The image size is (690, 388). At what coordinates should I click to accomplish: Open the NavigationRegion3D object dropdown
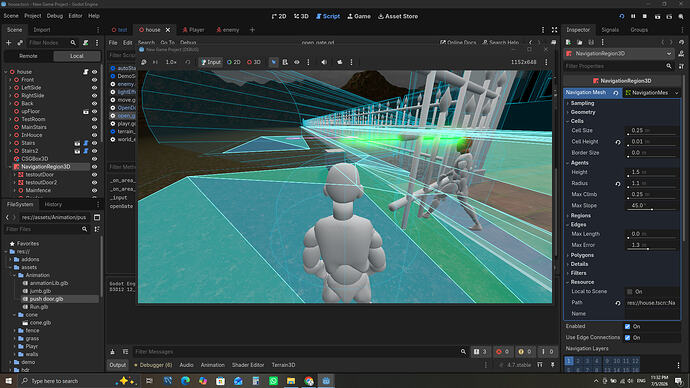coord(668,54)
